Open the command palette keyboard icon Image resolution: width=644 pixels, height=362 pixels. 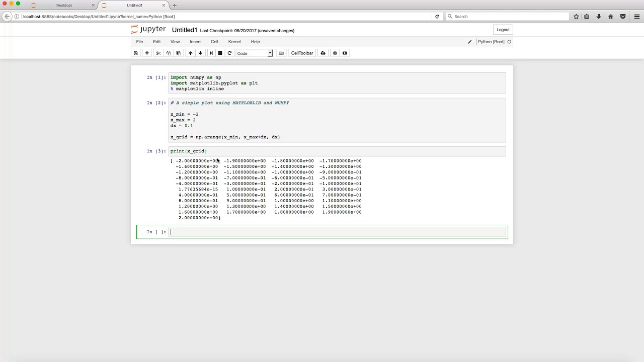281,53
